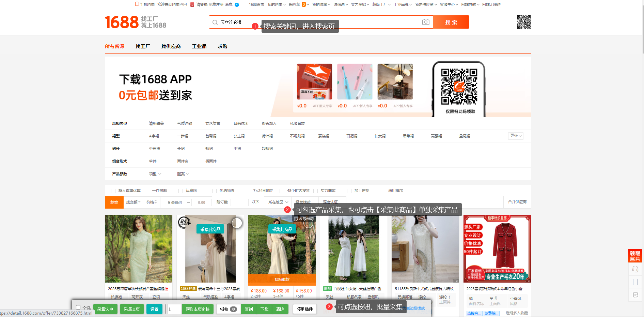Screen dimensions: 644x317
Task: Open the 更多 dropdown in the 裙型 row
Action: coord(515,136)
